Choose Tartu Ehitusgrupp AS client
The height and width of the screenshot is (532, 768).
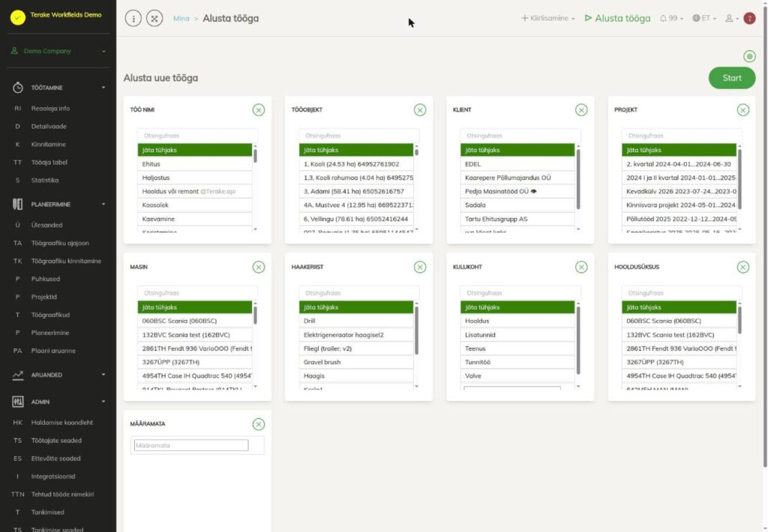coord(517,219)
